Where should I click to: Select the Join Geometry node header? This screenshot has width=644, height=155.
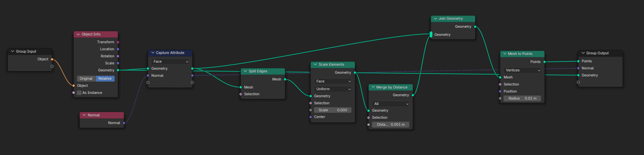tap(453, 19)
